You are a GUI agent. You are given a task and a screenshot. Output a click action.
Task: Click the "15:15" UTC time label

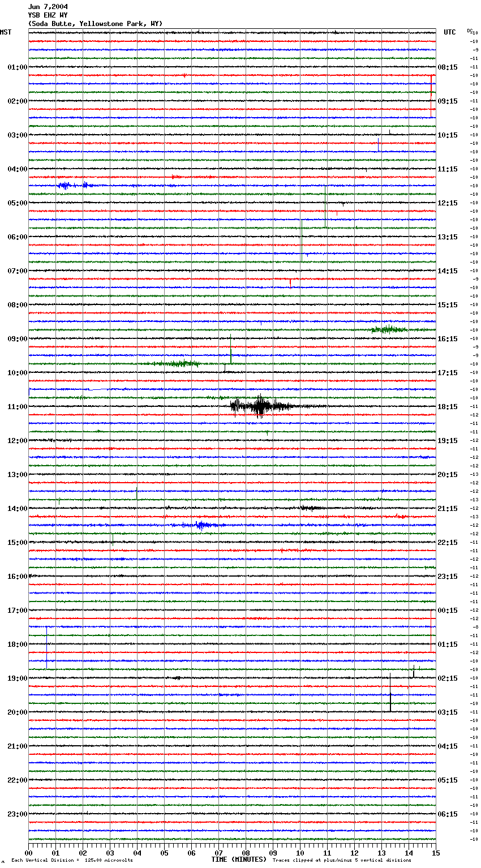click(448, 305)
